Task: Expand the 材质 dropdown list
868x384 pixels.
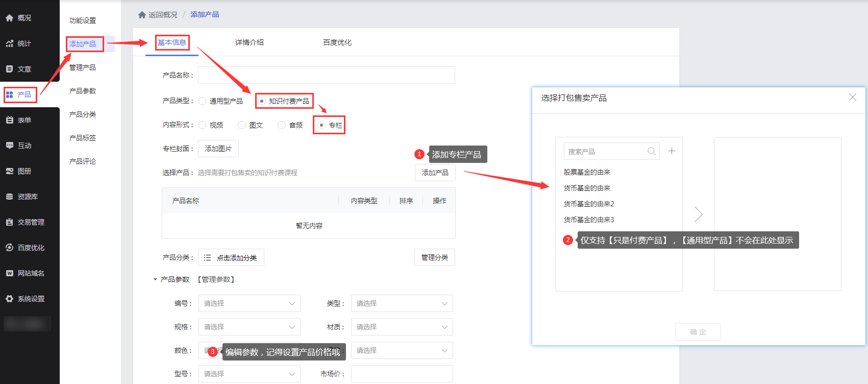Action: pyautogui.click(x=402, y=327)
